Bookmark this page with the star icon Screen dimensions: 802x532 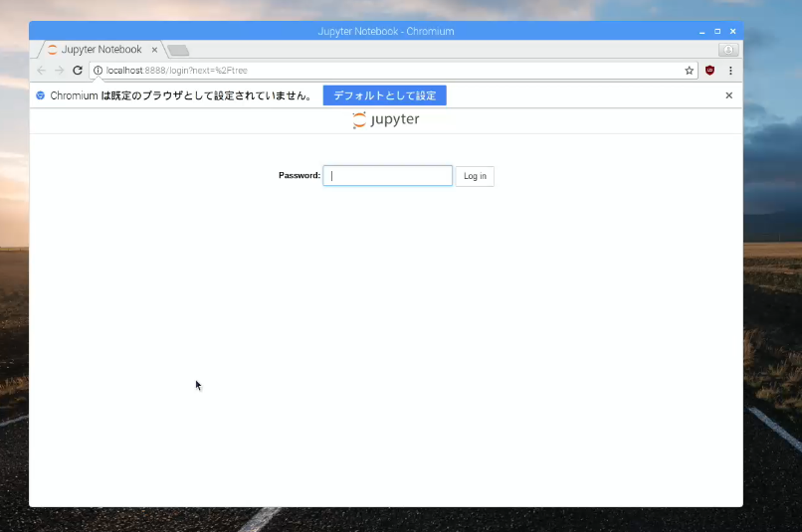689,71
